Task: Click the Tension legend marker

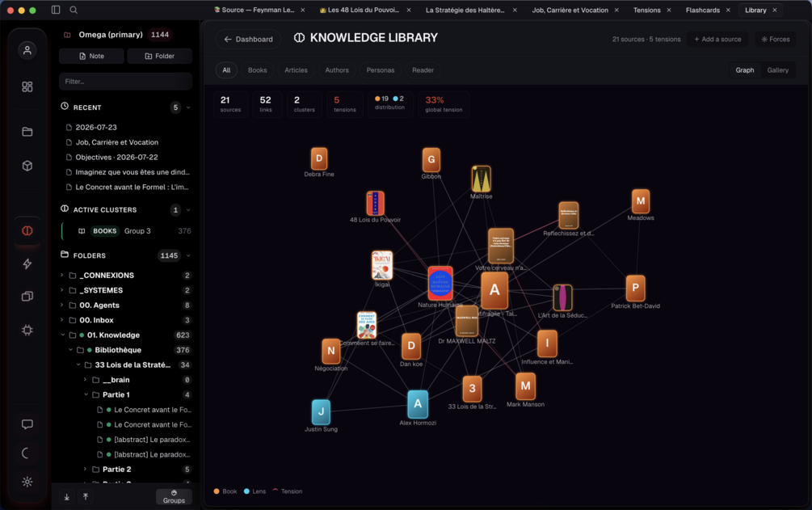Action: coord(276,491)
